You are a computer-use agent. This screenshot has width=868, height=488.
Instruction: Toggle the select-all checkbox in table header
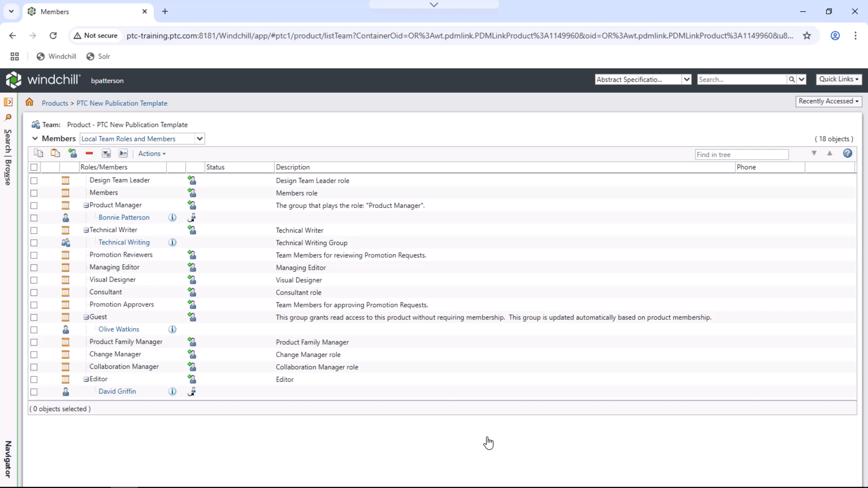click(x=34, y=167)
